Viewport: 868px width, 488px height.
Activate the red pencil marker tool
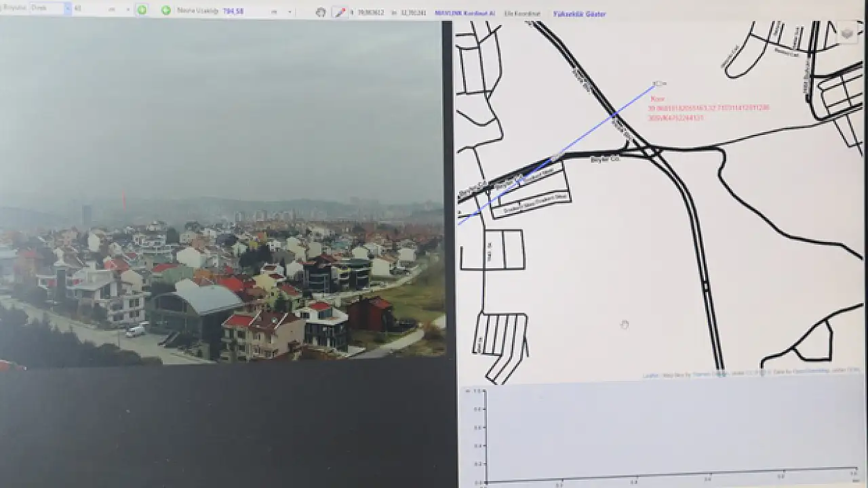(339, 12)
